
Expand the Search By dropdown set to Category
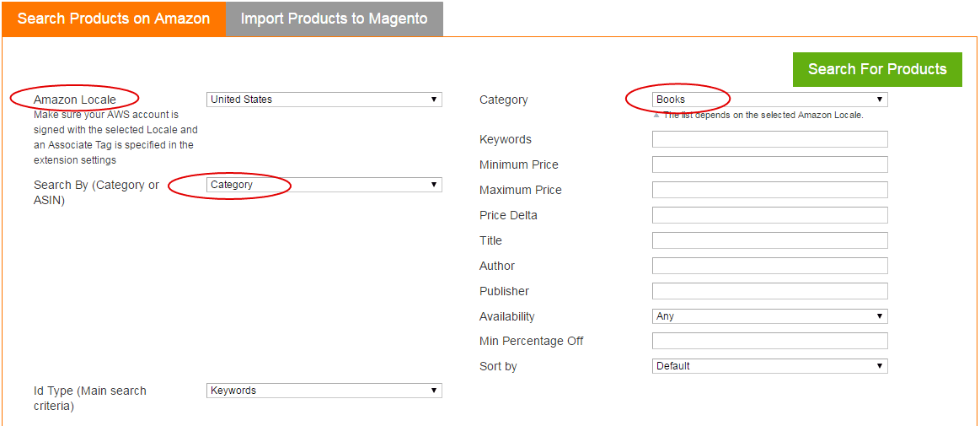pos(324,185)
